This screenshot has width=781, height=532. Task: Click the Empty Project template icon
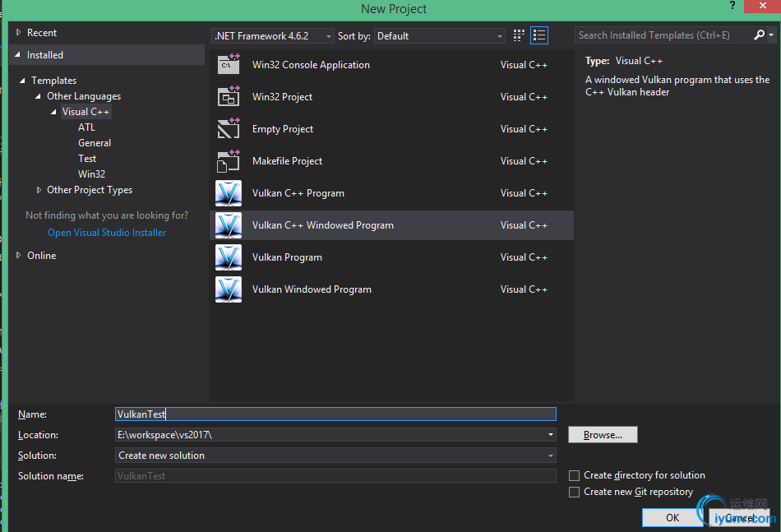229,128
